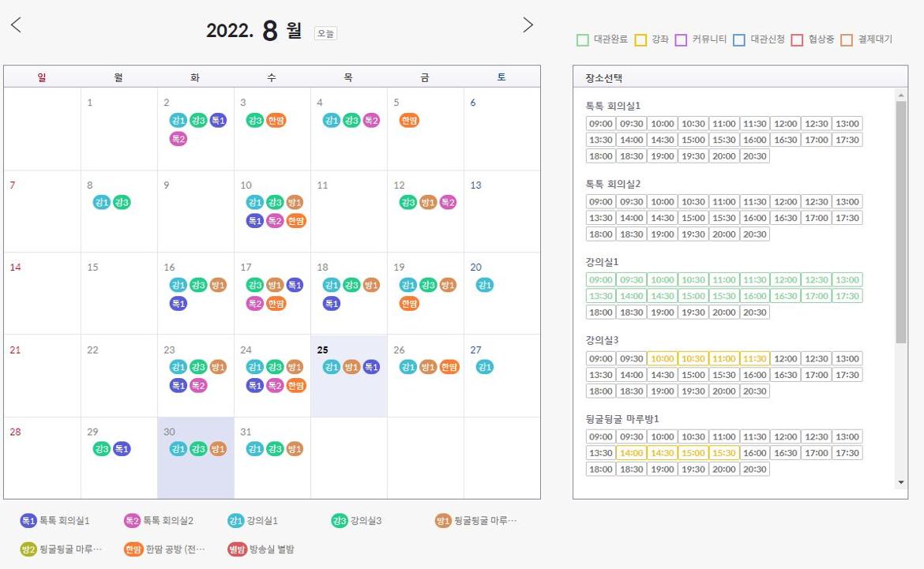The width and height of the screenshot is (924, 569).
Task: Click the 대관완료 green legend swatch
Action: 583,39
